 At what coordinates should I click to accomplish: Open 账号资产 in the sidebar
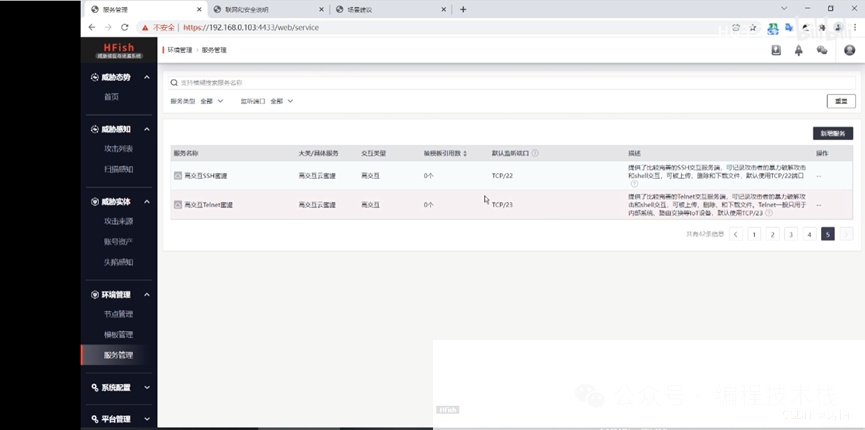(x=119, y=242)
